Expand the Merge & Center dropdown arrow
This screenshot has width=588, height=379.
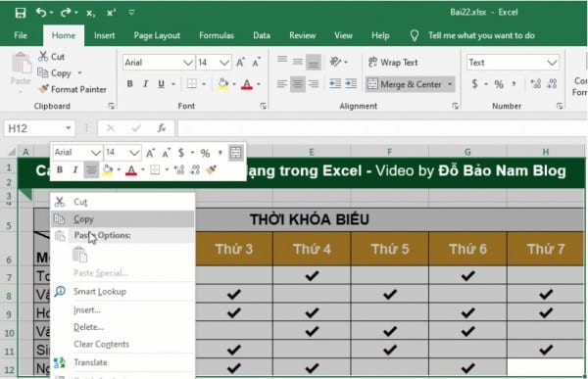(450, 84)
